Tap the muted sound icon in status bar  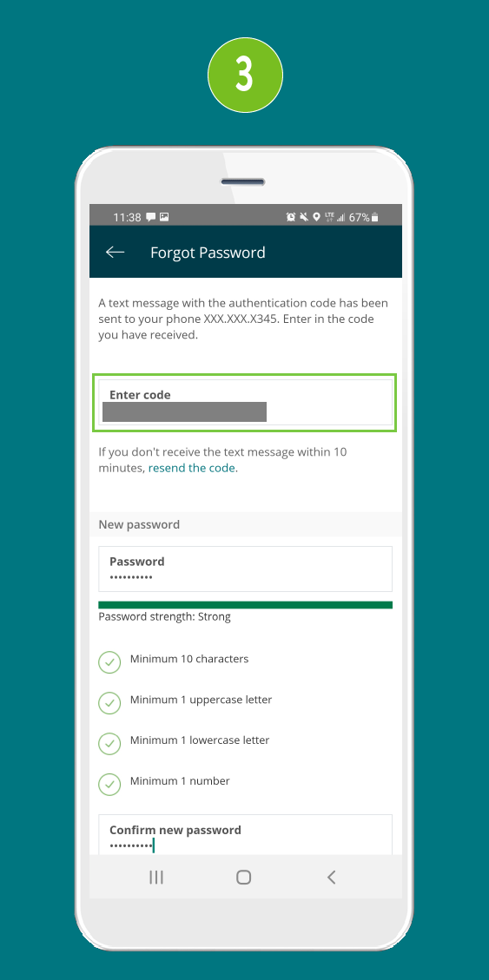304,217
